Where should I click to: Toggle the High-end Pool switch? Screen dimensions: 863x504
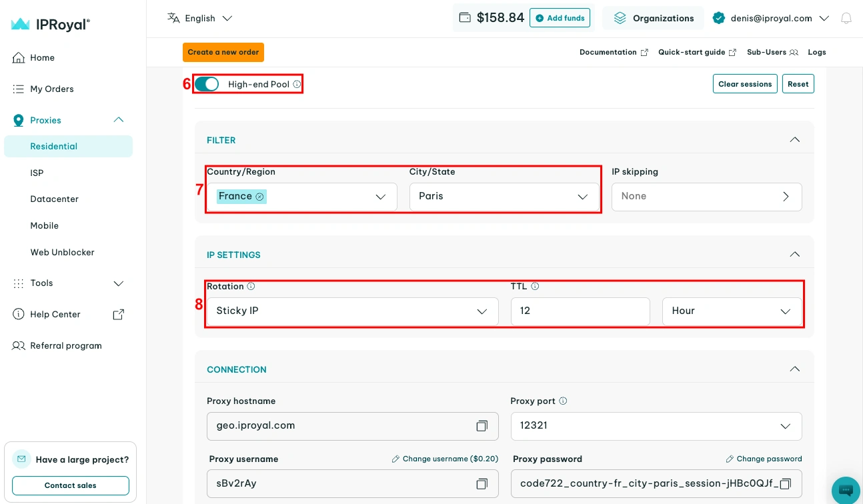click(x=207, y=84)
